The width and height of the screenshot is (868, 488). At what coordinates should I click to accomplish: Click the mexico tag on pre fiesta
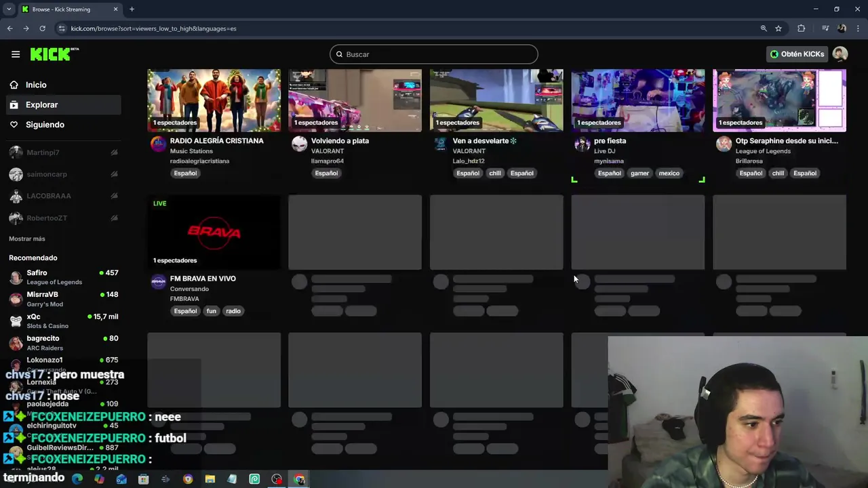[669, 173]
